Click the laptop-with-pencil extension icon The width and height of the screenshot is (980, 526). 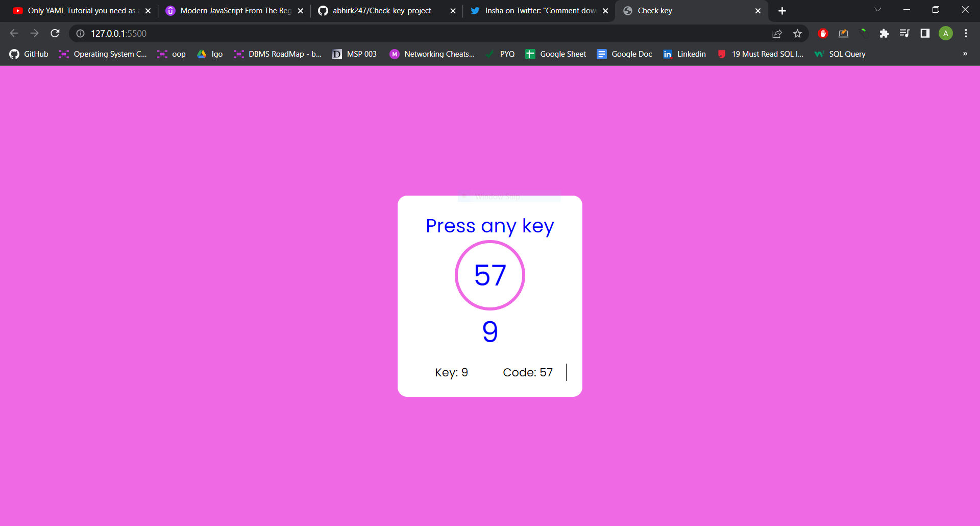[844, 33]
